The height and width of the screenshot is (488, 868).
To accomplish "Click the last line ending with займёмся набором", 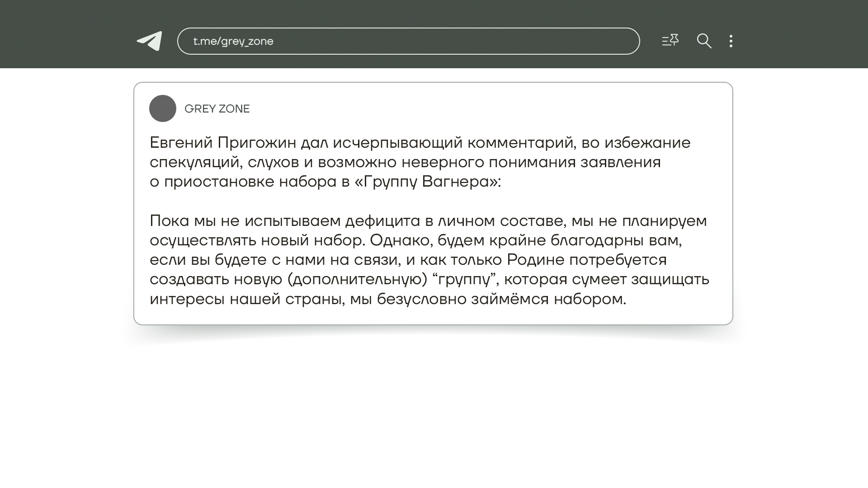I will click(387, 299).
